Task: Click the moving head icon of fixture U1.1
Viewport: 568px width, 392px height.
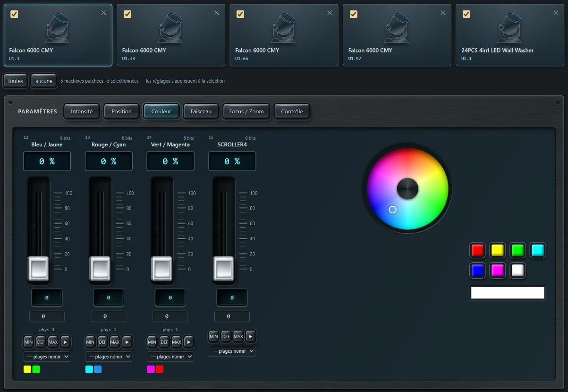Action: 58,27
